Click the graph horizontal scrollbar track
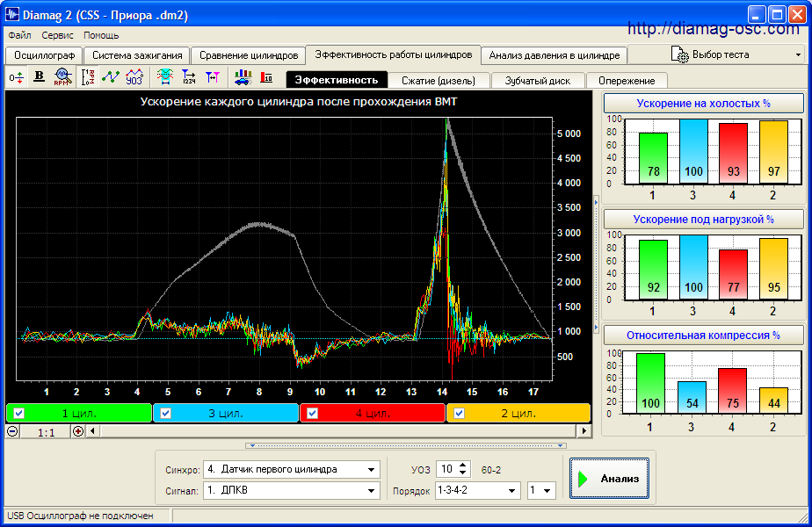The image size is (812, 527). (x=338, y=430)
